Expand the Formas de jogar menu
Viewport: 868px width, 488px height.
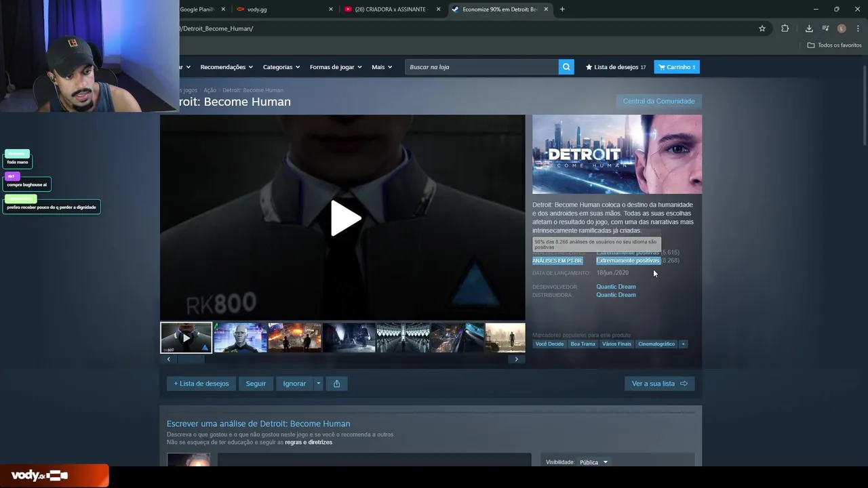pyautogui.click(x=336, y=67)
